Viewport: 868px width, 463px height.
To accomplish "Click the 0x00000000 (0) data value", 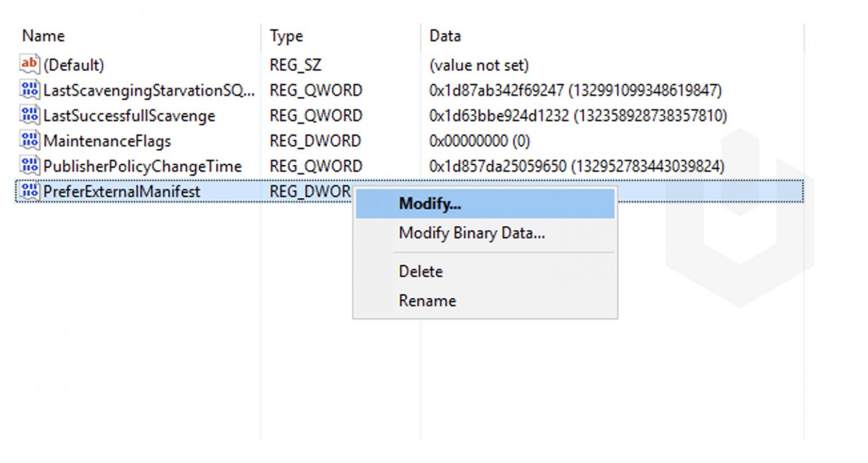I will click(479, 141).
